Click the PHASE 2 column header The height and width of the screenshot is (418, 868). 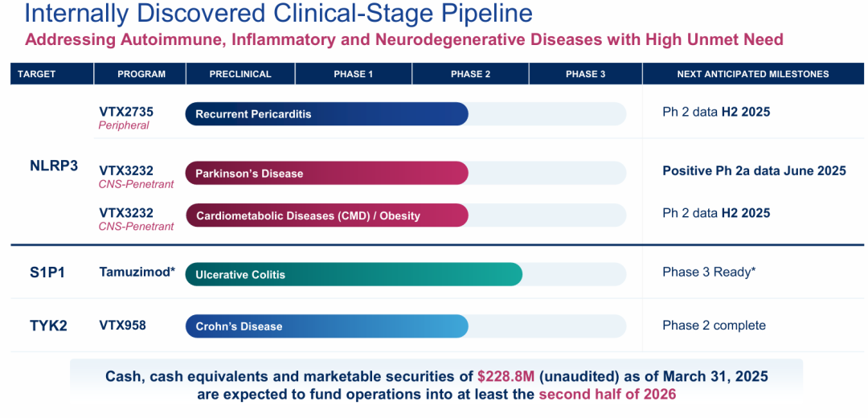point(470,74)
